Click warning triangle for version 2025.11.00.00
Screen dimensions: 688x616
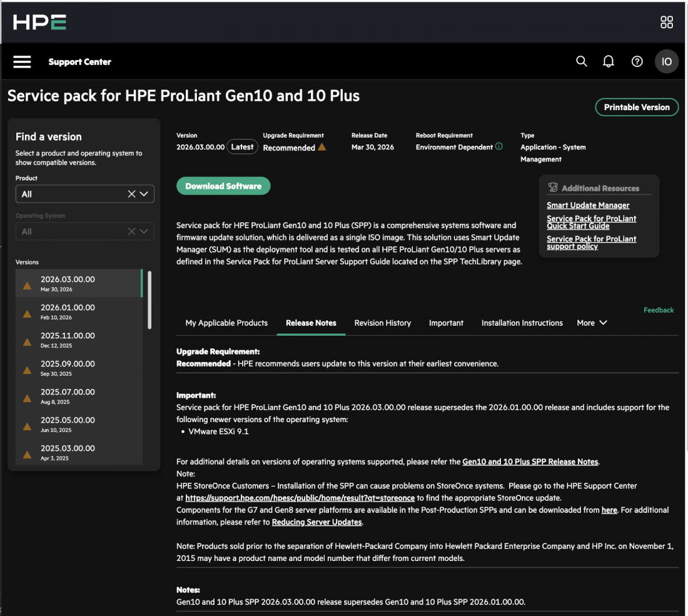[x=27, y=342]
